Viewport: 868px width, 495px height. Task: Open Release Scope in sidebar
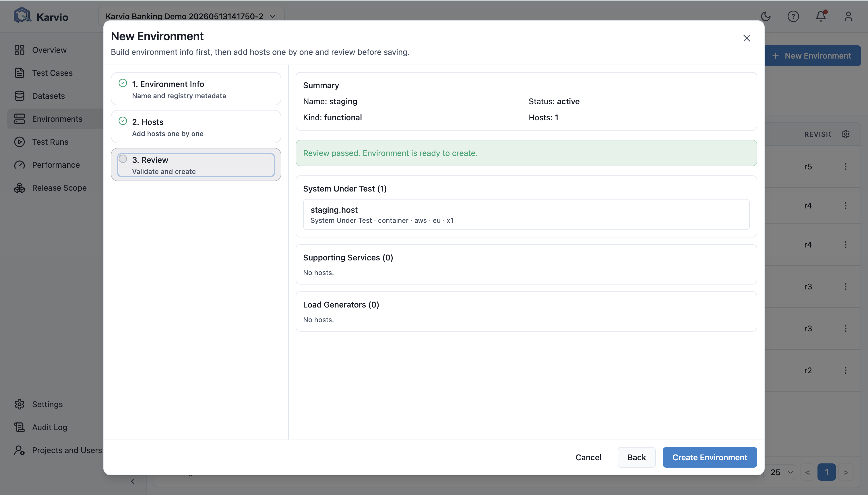click(x=59, y=188)
